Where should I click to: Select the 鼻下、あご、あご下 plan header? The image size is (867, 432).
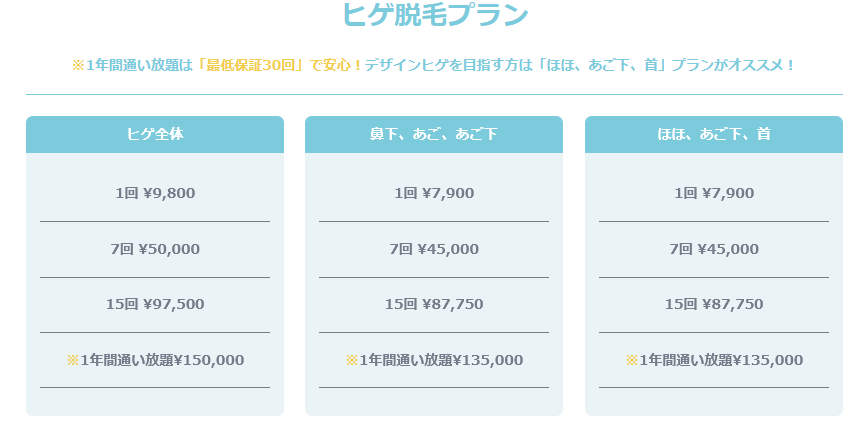pyautogui.click(x=434, y=134)
